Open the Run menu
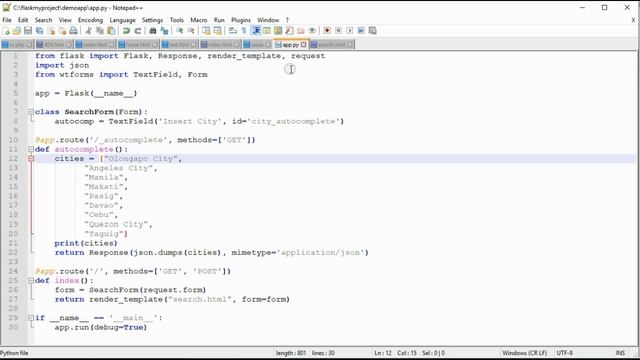 (219, 20)
